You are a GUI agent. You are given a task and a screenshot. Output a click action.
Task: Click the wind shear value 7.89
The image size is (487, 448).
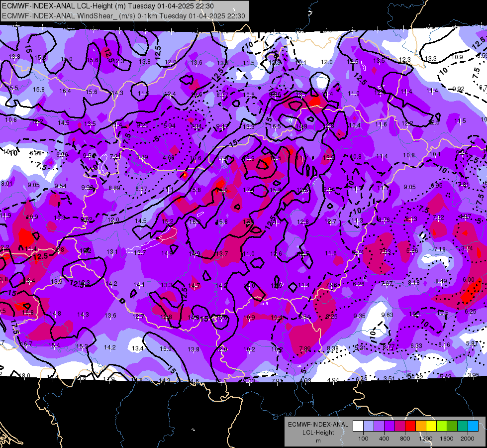(x=304, y=348)
